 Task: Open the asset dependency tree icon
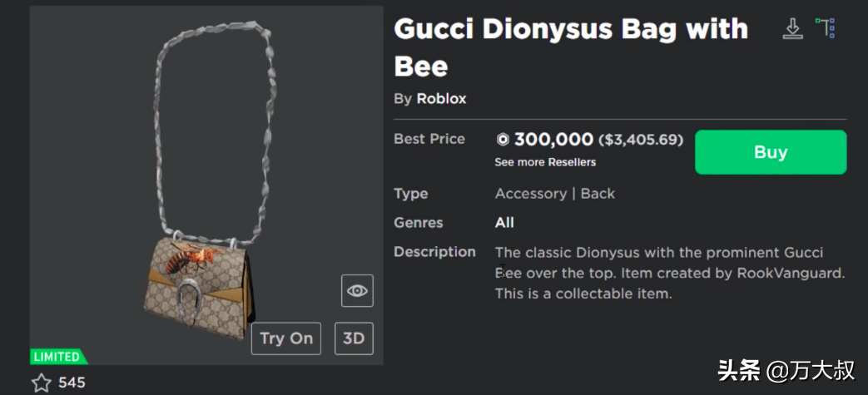tap(825, 28)
